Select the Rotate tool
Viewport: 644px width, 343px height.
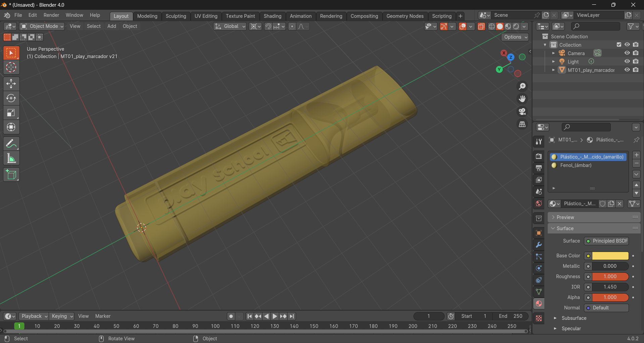click(11, 98)
